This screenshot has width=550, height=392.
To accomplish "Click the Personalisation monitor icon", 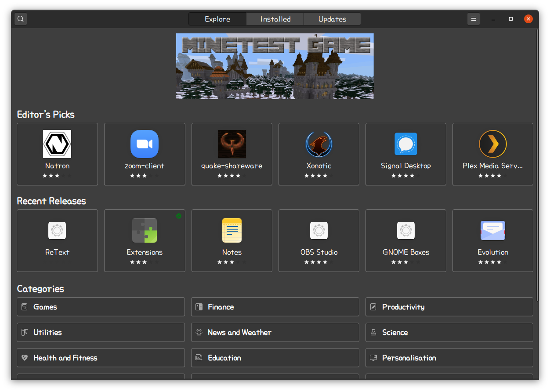I will 373,358.
